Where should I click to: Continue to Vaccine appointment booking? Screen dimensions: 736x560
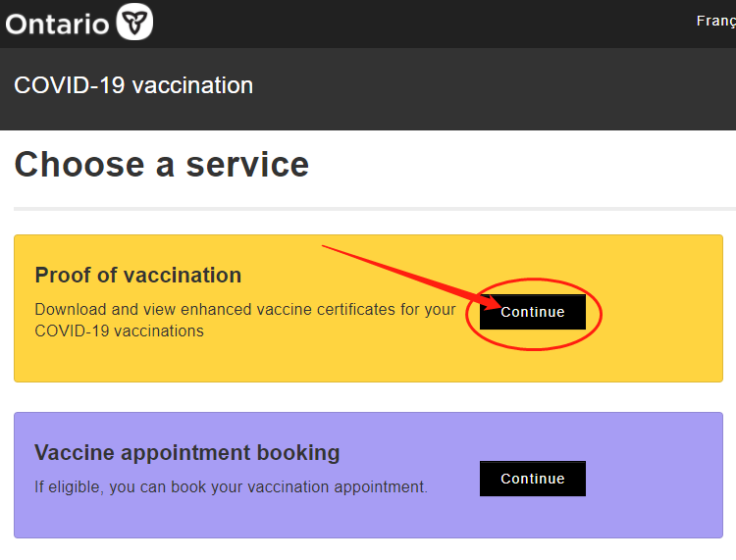click(532, 479)
